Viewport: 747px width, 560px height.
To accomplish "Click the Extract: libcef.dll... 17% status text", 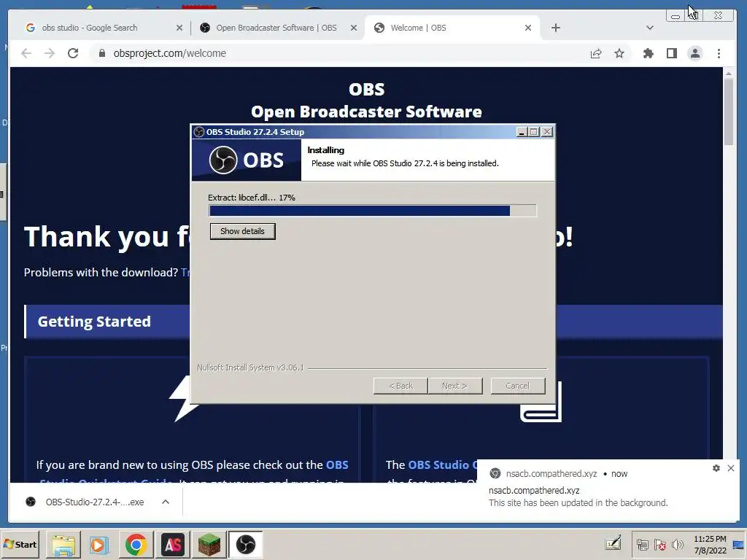I will tap(252, 198).
